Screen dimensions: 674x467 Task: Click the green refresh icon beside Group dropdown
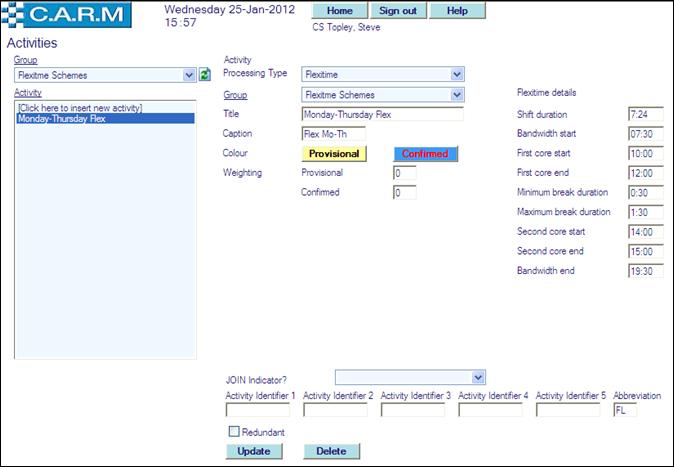click(x=204, y=75)
